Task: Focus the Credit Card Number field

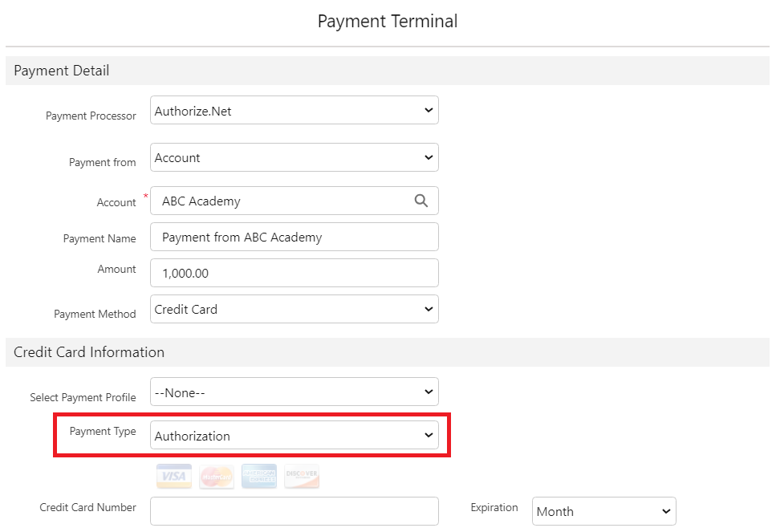Action: coord(294,511)
